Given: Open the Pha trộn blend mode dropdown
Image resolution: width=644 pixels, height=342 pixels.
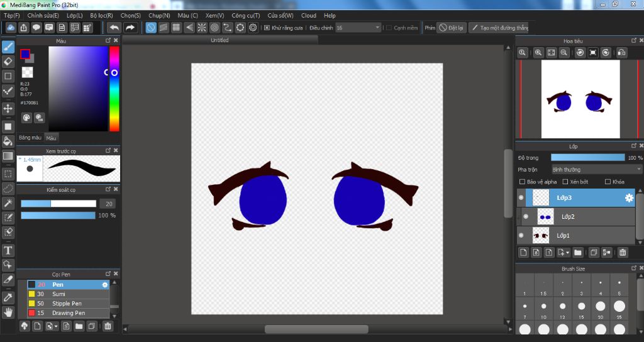Looking at the screenshot, I should [596, 169].
